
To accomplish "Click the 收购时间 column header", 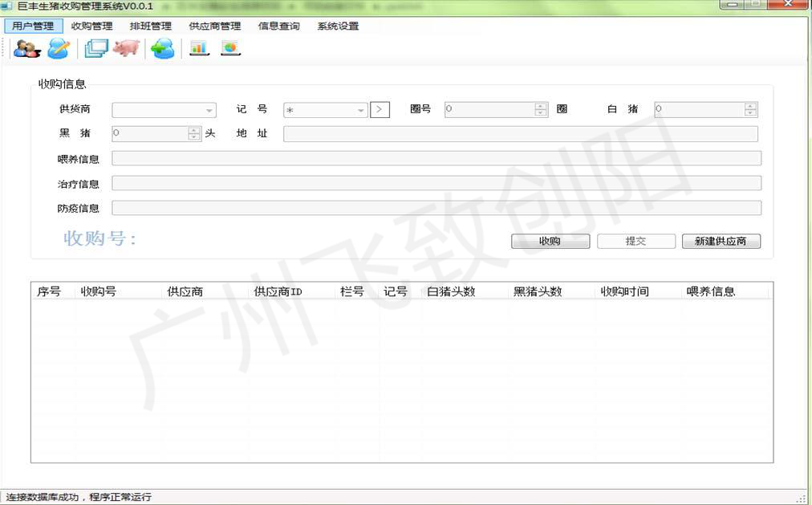I will (x=624, y=291).
